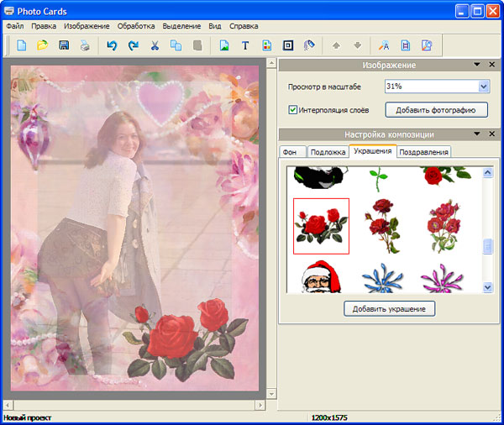Save the project using the floppy icon
The height and width of the screenshot is (425, 504).
pos(64,45)
